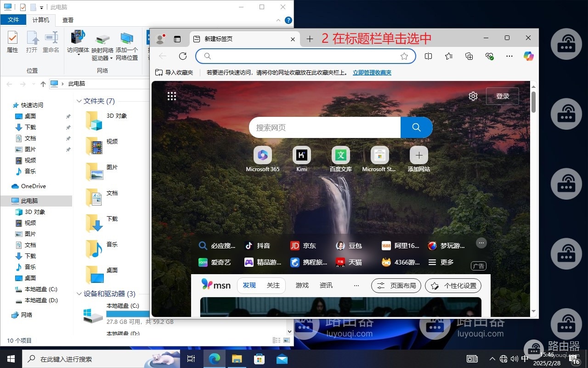Image resolution: width=588 pixels, height=368 pixels.
Task: Open browser essentials heart icon
Action: click(489, 56)
